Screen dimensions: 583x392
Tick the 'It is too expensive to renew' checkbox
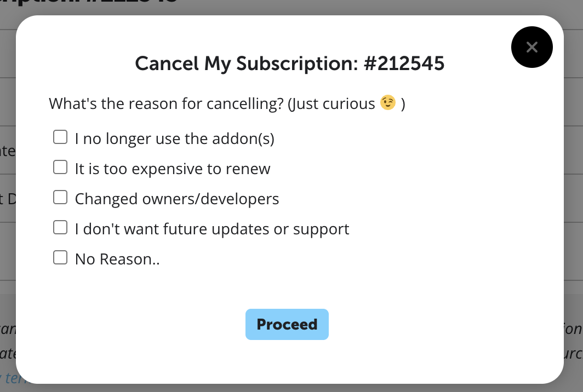pyautogui.click(x=60, y=168)
